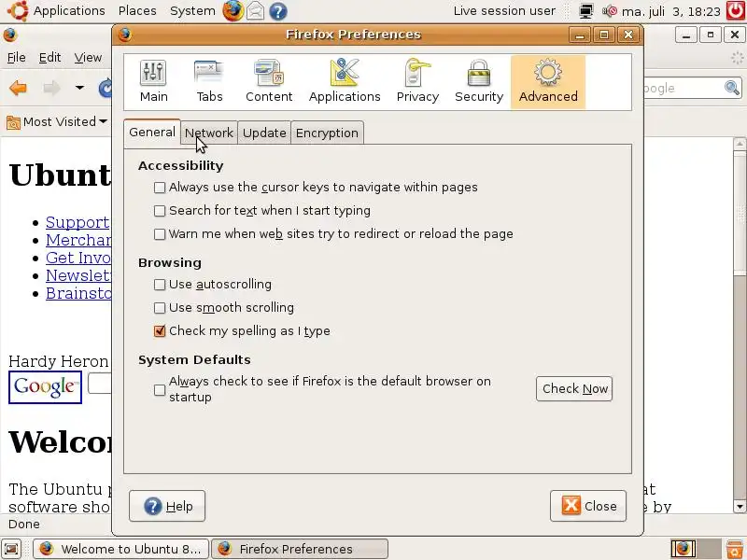Click the Help button in Preferences
This screenshot has height=560, width=747.
point(167,506)
